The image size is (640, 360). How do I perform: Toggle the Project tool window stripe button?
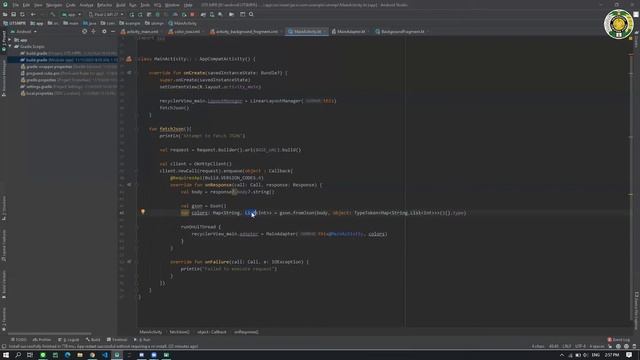[4, 41]
